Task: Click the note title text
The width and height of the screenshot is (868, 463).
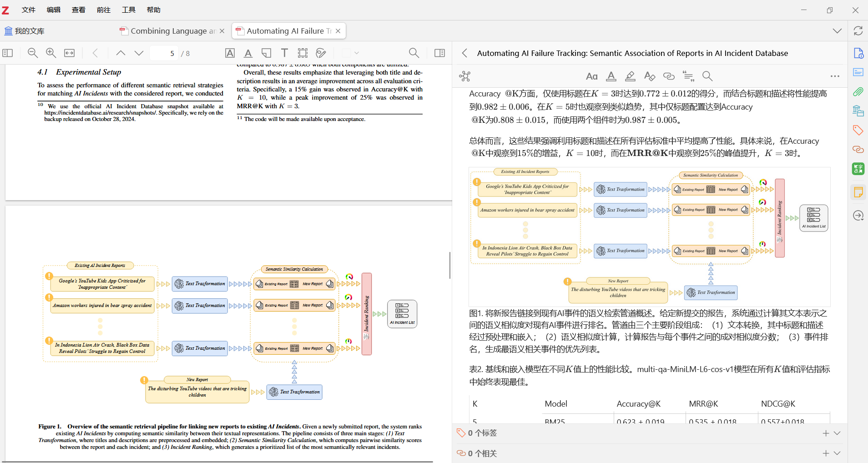Action: tap(632, 53)
